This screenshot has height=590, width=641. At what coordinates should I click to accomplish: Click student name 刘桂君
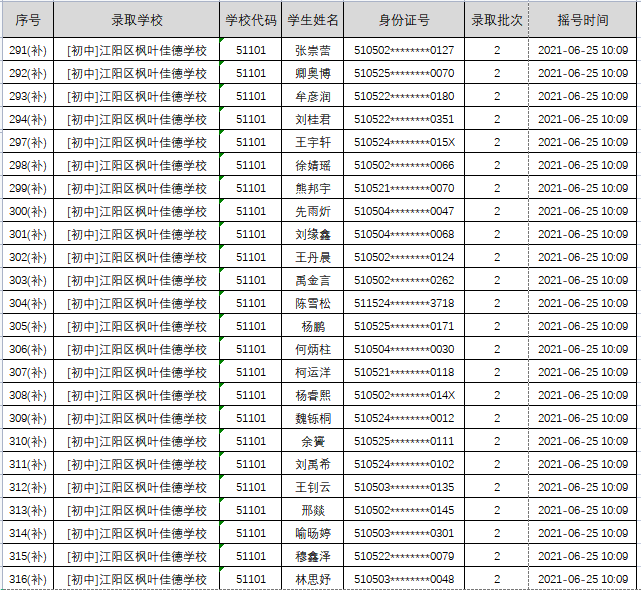pyautogui.click(x=313, y=119)
